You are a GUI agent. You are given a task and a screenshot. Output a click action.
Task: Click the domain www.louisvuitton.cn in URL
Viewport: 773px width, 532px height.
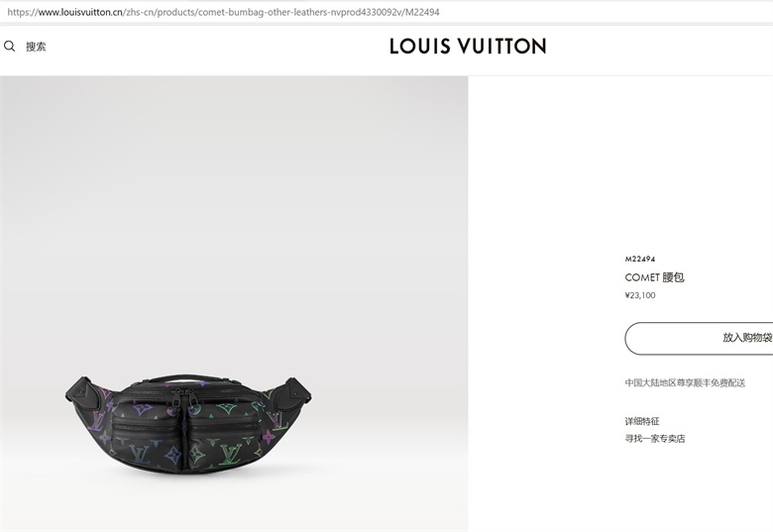coord(80,12)
